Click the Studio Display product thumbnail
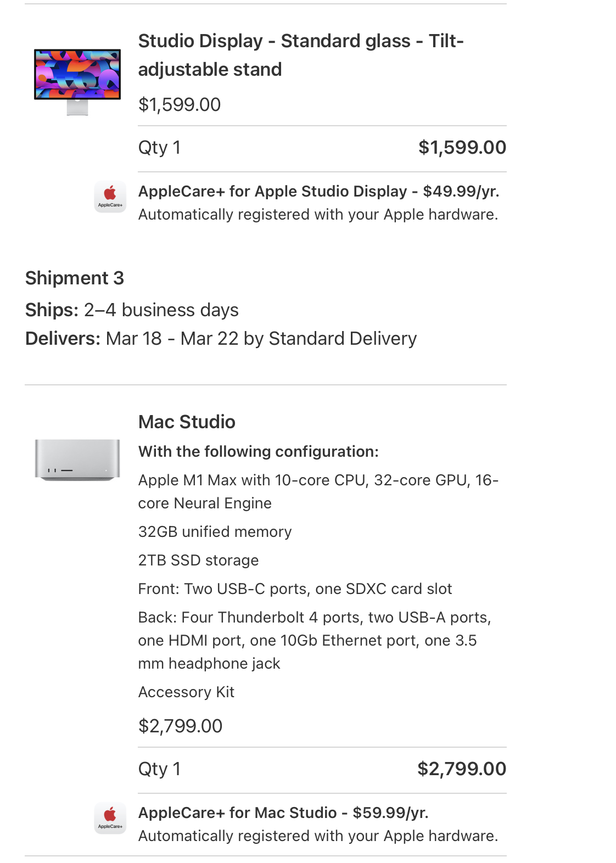Image resolution: width=616 pixels, height=863 pixels. point(77,81)
